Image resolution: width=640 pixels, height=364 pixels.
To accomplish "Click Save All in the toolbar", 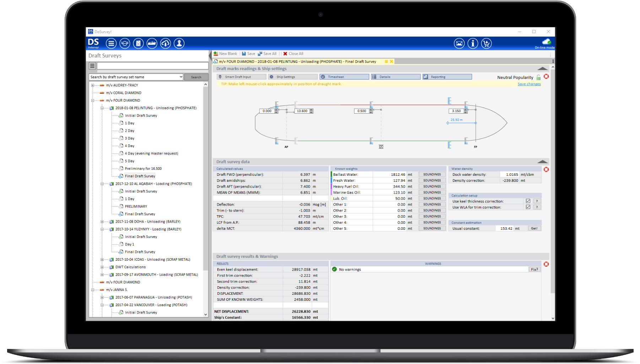I will pyautogui.click(x=267, y=54).
